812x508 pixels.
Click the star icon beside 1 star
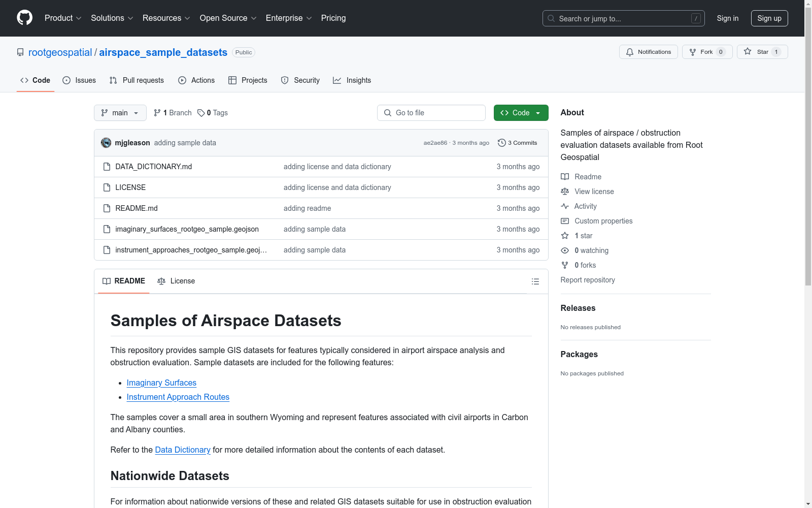[565, 236]
